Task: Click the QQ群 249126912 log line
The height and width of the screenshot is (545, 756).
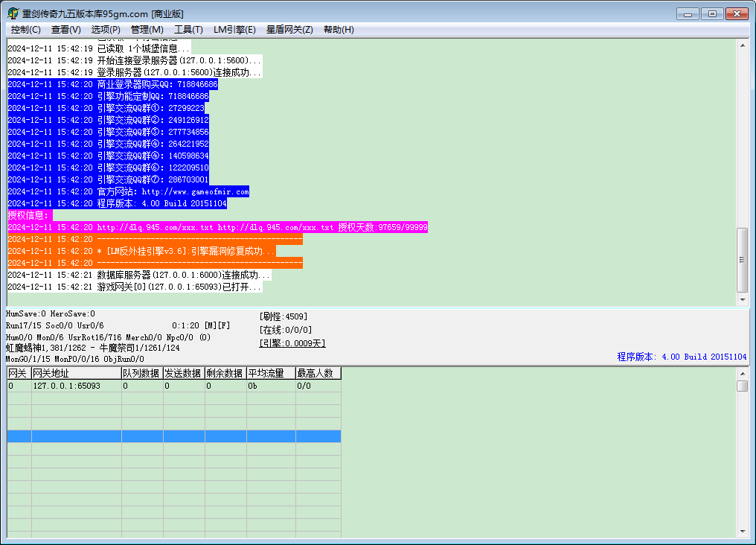Action: (x=109, y=120)
